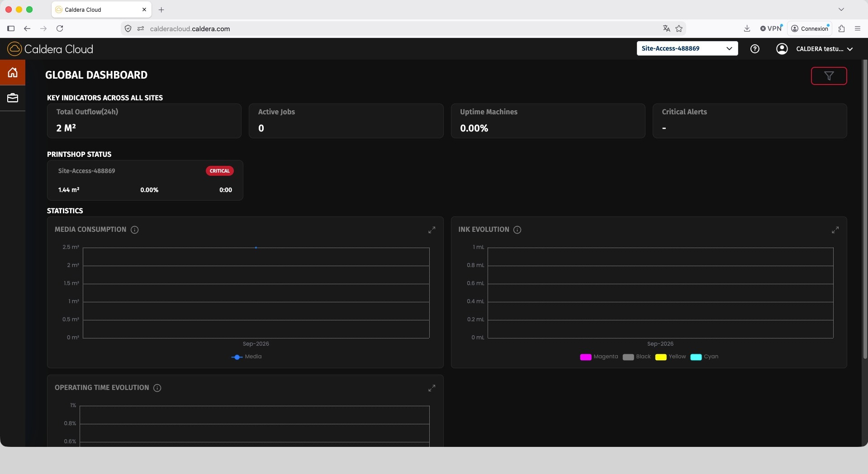Open the briefcase sidebar icon

[x=13, y=98]
